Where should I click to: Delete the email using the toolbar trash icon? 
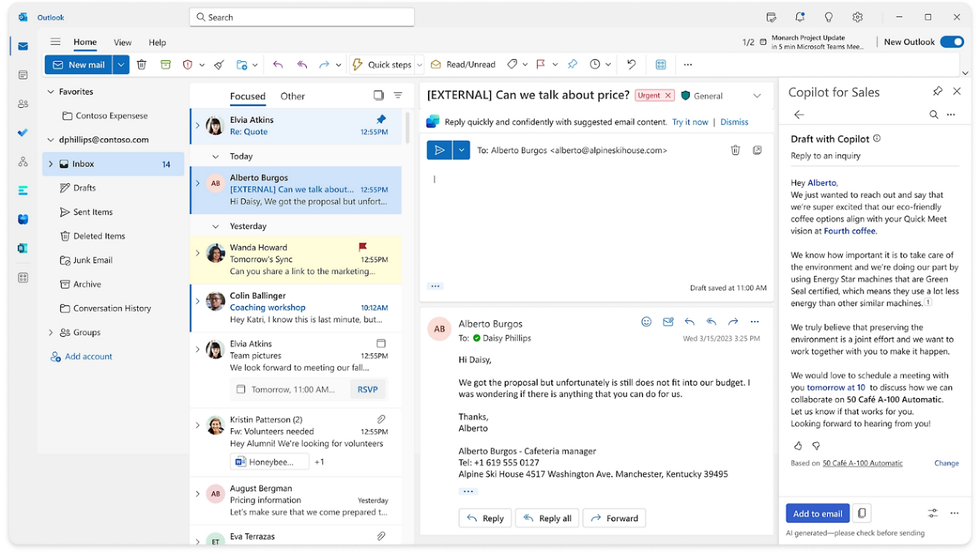[x=142, y=64]
